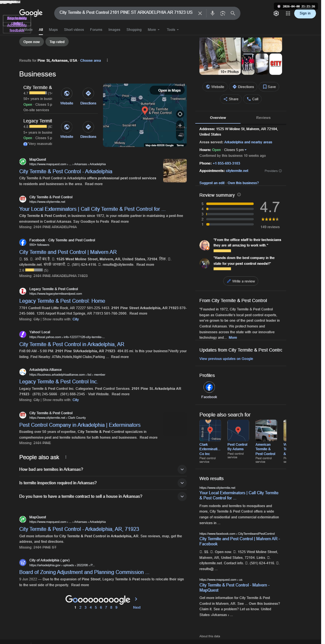Open the 10+ Photos thumbnail
The height and width of the screenshot is (644, 325).
point(220,56)
